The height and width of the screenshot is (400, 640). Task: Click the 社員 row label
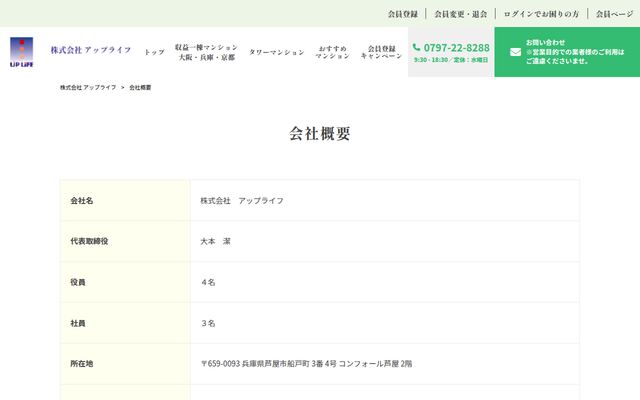tap(78, 323)
